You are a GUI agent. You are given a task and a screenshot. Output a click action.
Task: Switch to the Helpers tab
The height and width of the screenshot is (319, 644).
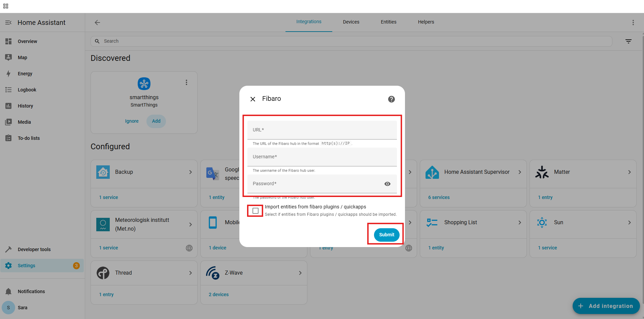pyautogui.click(x=426, y=22)
